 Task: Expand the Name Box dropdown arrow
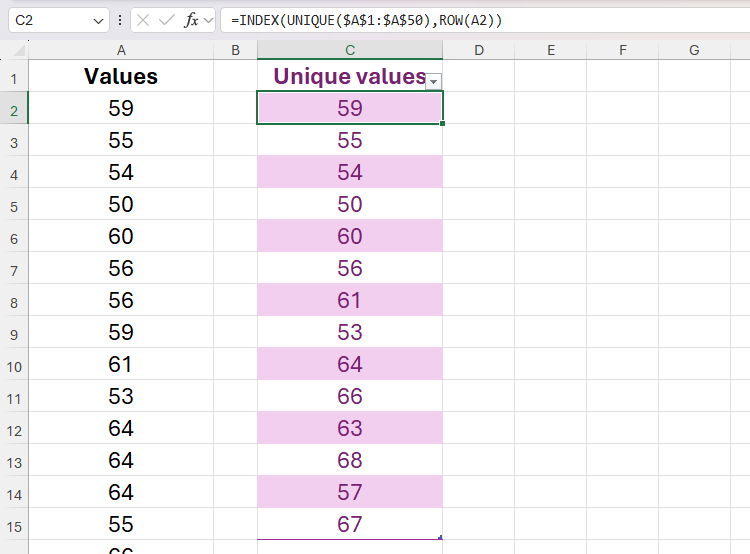click(x=97, y=20)
